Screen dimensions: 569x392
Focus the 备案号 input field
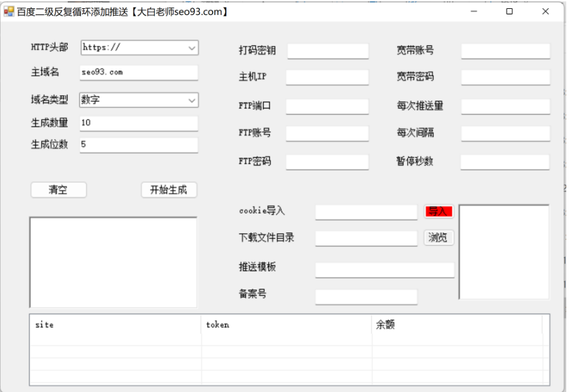[366, 297]
